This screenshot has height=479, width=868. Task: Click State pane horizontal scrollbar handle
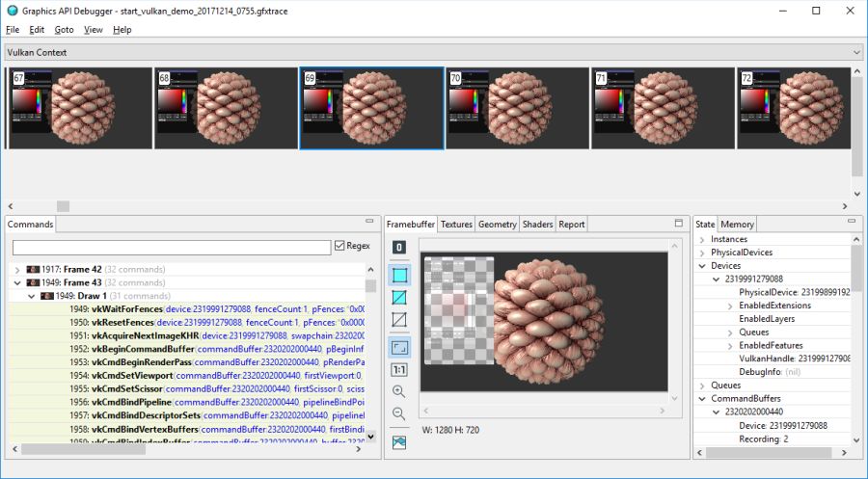(769, 452)
